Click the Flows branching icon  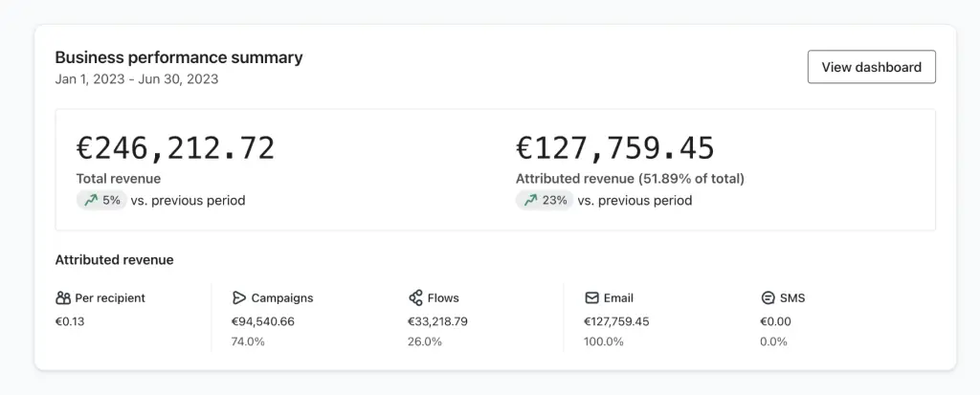pos(415,298)
